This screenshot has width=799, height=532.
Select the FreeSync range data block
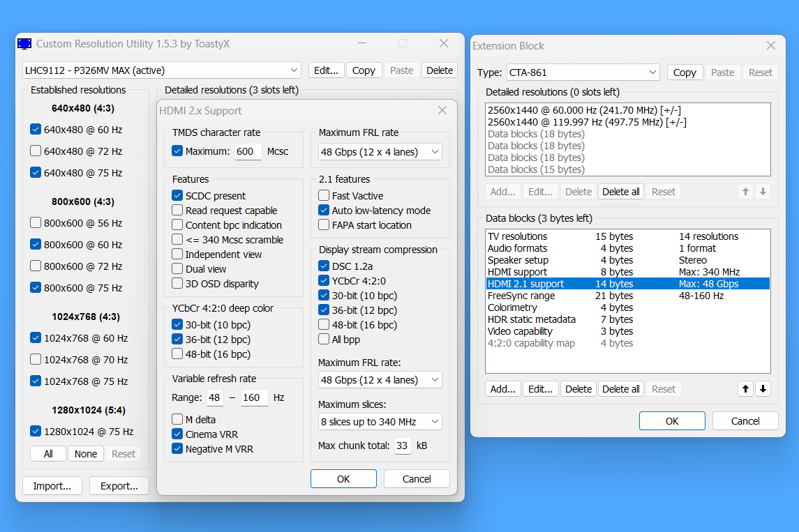click(521, 296)
